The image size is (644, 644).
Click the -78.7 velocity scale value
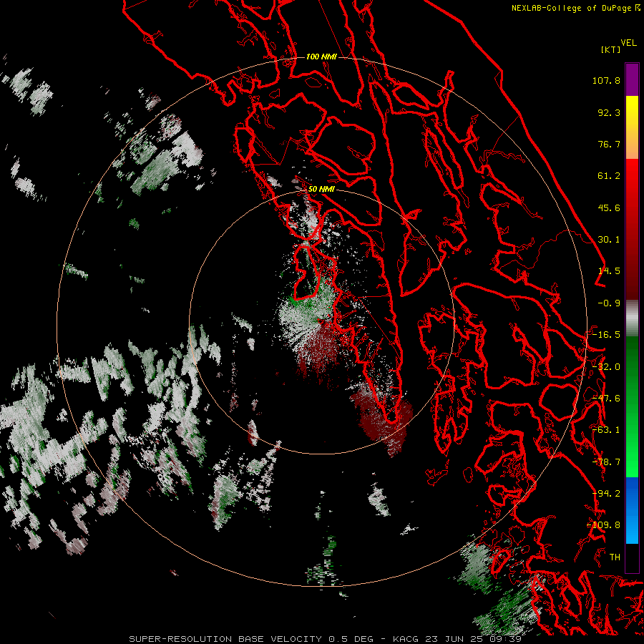pyautogui.click(x=606, y=462)
